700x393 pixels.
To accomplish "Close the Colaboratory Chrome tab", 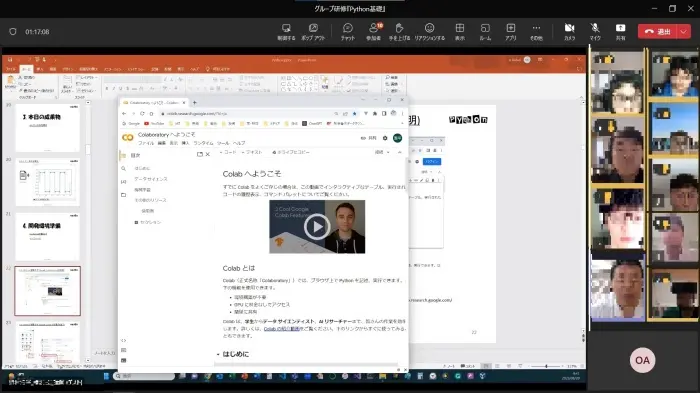I will [x=184, y=102].
